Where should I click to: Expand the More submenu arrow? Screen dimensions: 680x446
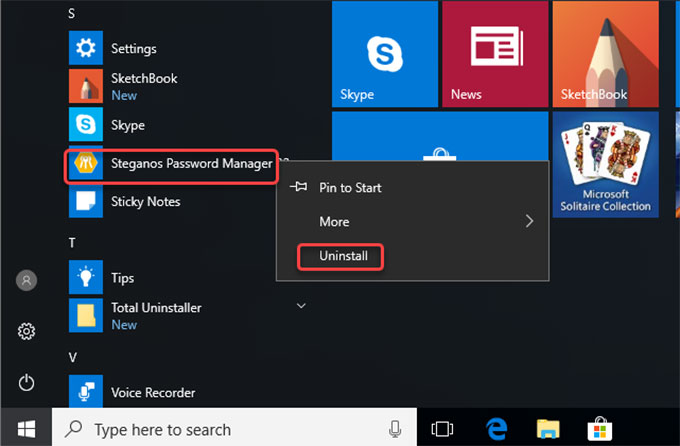(x=529, y=221)
